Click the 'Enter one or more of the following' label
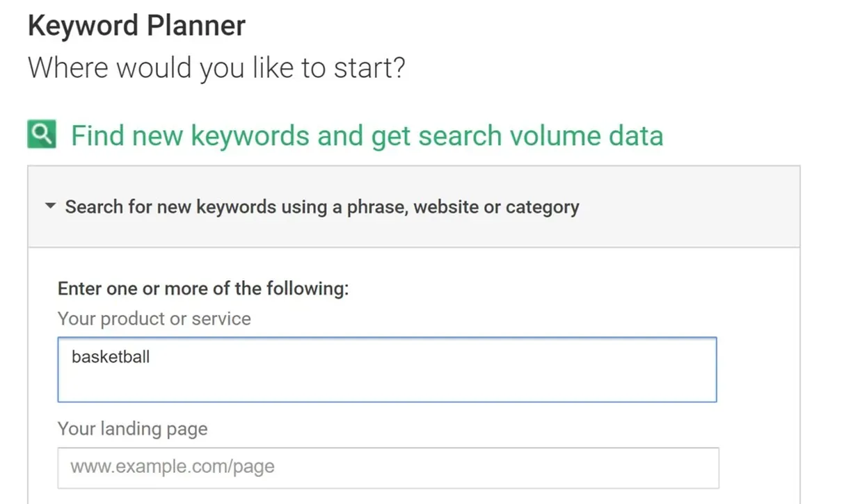This screenshot has width=846, height=504. [x=202, y=288]
